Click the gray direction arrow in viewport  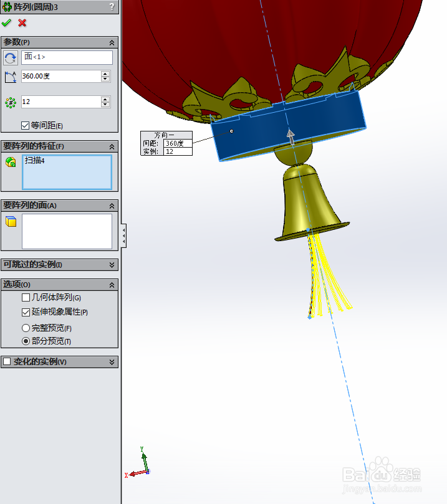[291, 136]
